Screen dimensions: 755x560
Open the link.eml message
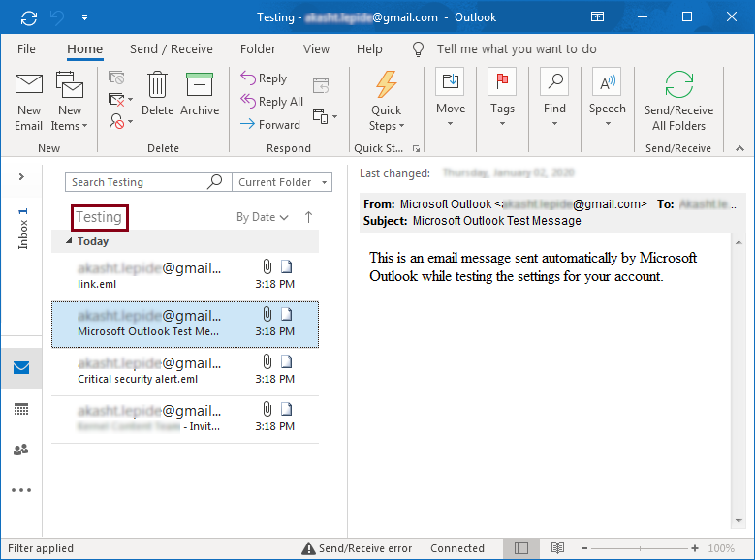(x=185, y=276)
